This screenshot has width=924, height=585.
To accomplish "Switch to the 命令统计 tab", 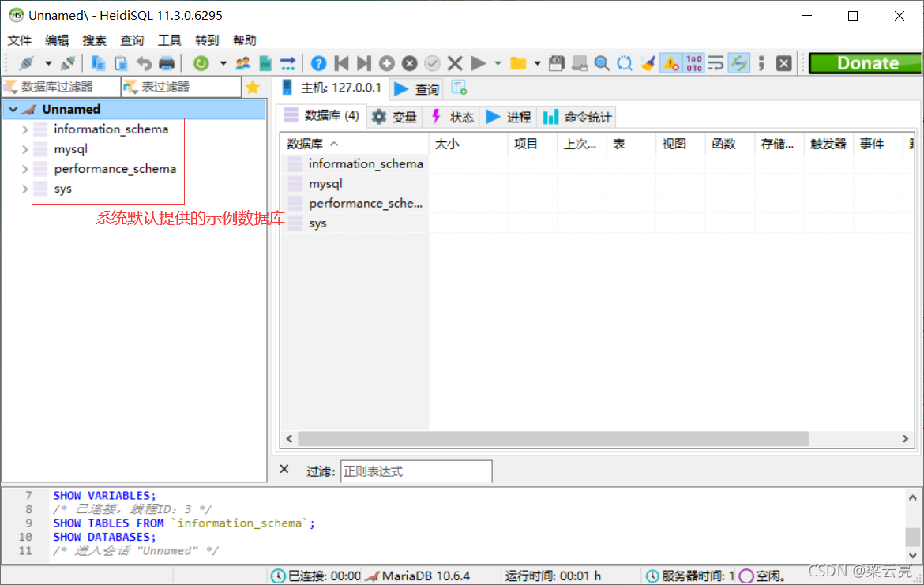I will (x=578, y=117).
